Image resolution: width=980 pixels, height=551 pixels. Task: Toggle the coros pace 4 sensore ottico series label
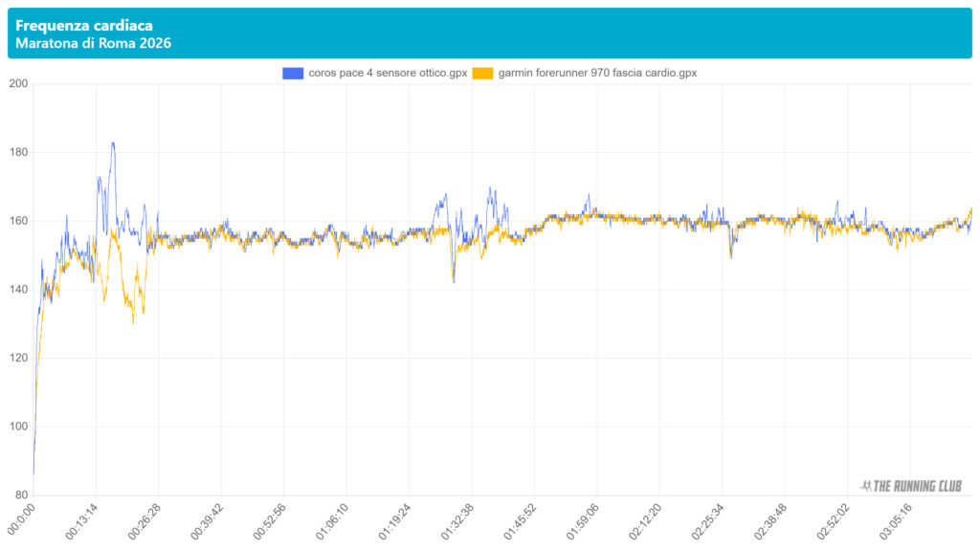click(x=387, y=73)
